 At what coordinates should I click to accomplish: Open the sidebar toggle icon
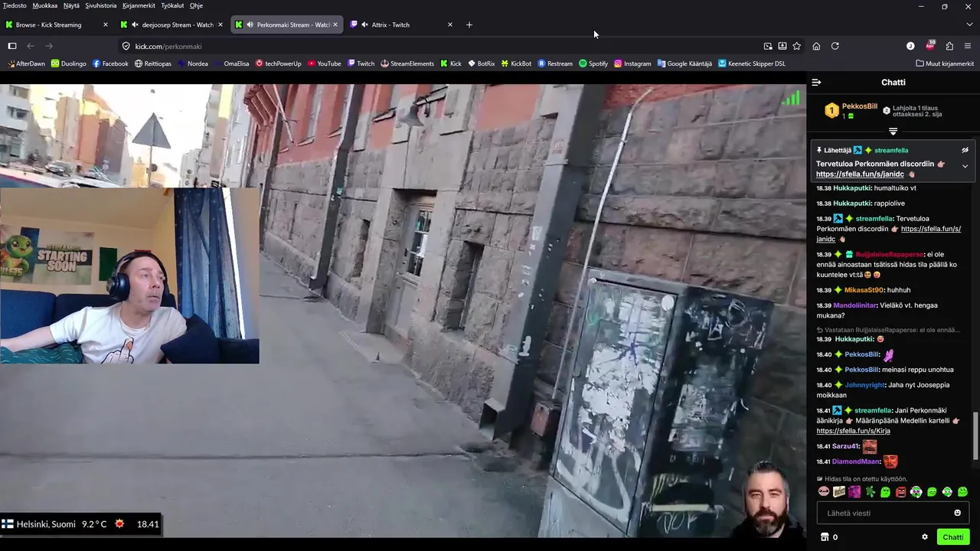point(12,46)
